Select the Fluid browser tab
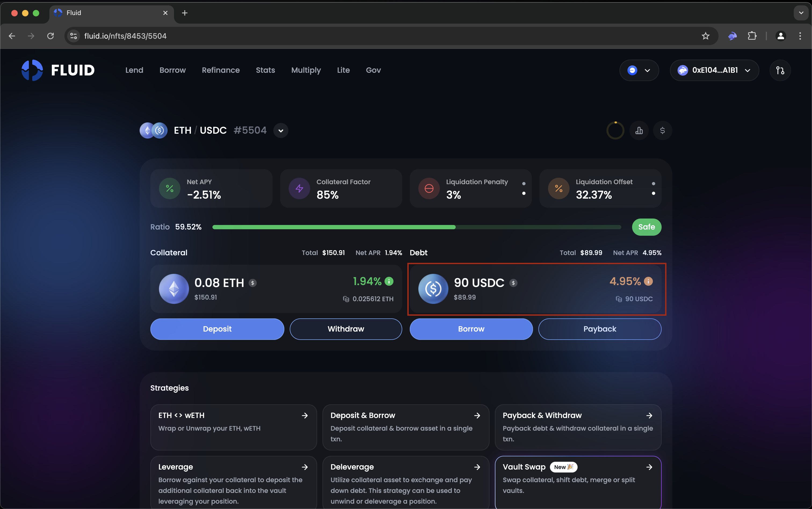 (x=112, y=13)
